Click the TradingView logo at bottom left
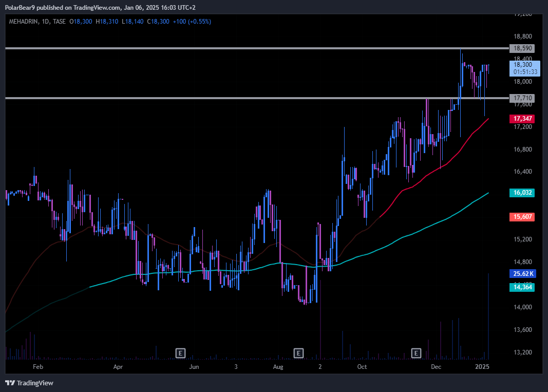Image resolution: width=548 pixels, height=392 pixels. pyautogui.click(x=29, y=383)
